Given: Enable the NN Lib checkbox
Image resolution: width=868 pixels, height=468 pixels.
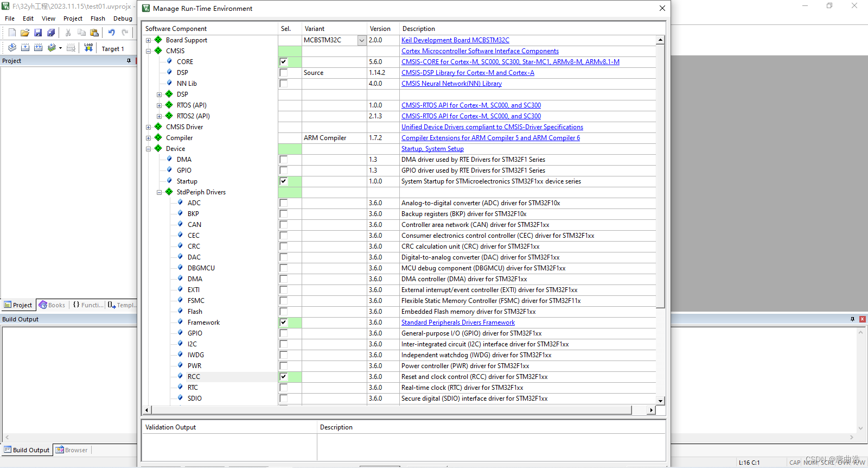Looking at the screenshot, I should coord(284,84).
